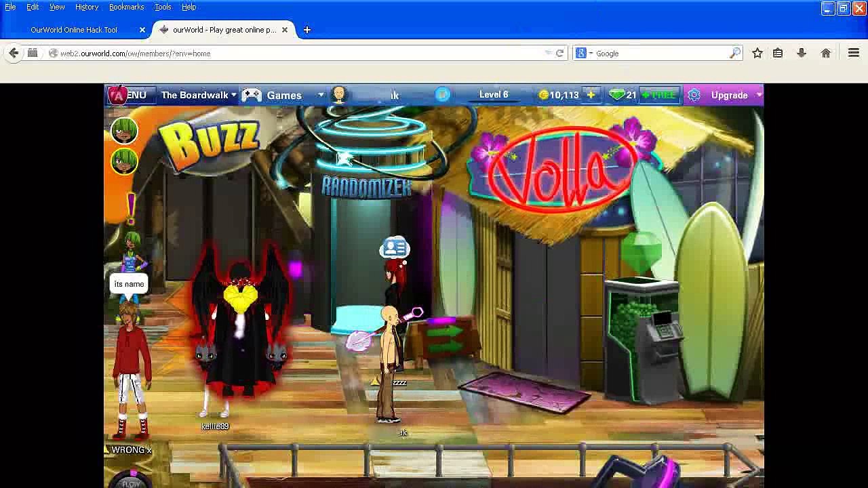Click the game controller Games icon
868x488 pixels.
coord(252,95)
